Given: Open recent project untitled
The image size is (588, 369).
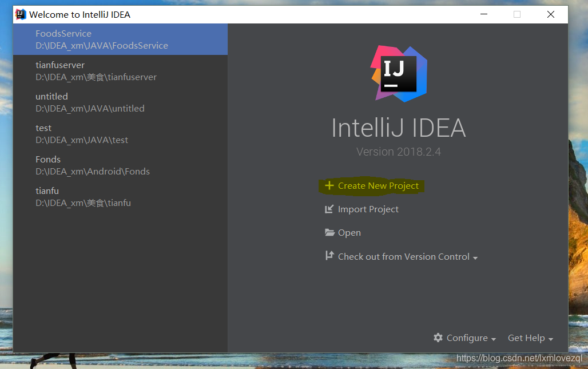Looking at the screenshot, I should [x=120, y=102].
